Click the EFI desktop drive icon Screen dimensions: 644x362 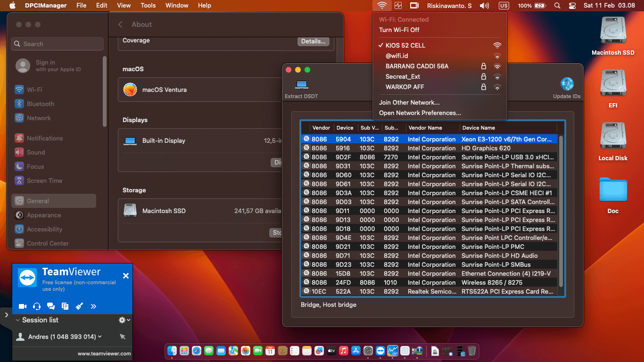613,89
